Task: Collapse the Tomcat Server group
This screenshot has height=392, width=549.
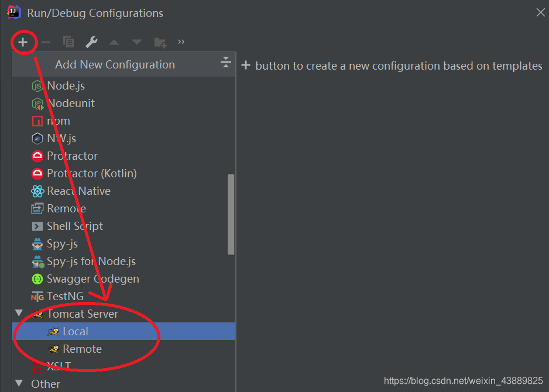Action: coord(19,313)
